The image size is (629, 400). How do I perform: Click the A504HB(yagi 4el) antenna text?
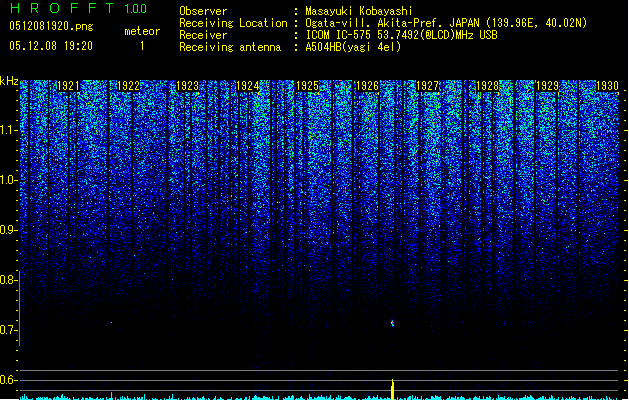click(353, 47)
